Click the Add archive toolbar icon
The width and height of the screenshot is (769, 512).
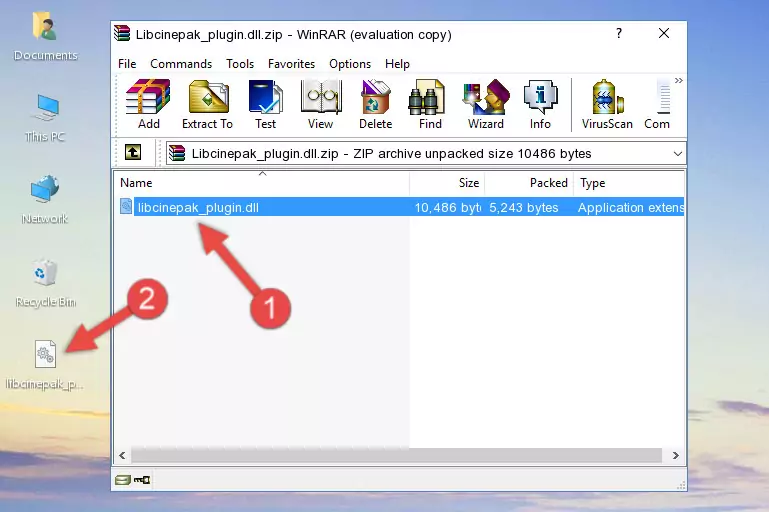tap(148, 104)
